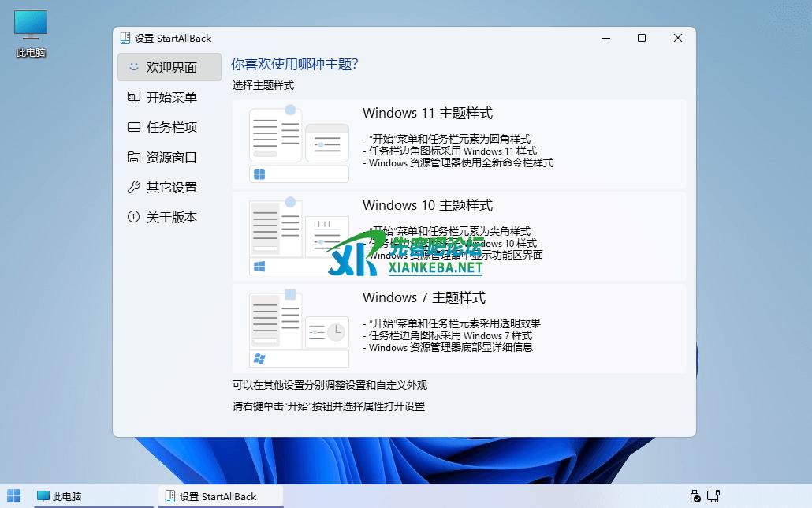Select the 此电脑 desktop icon
The image size is (812, 508).
(31, 35)
